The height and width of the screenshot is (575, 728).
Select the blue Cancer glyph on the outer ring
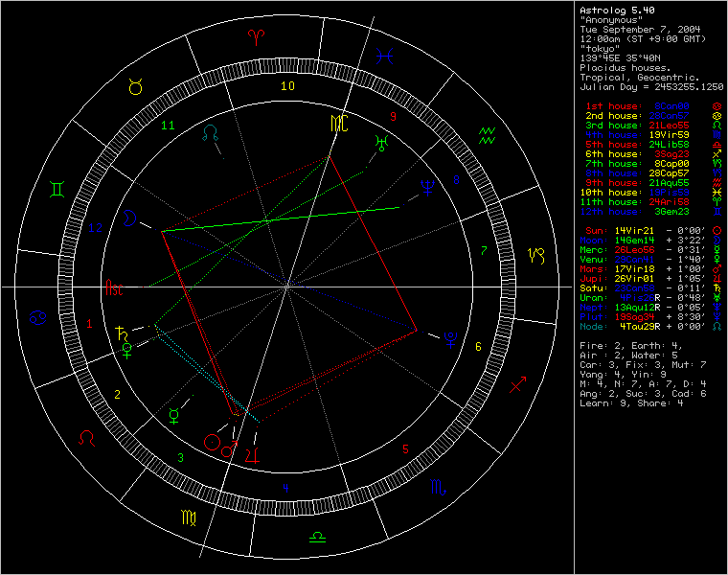37,318
